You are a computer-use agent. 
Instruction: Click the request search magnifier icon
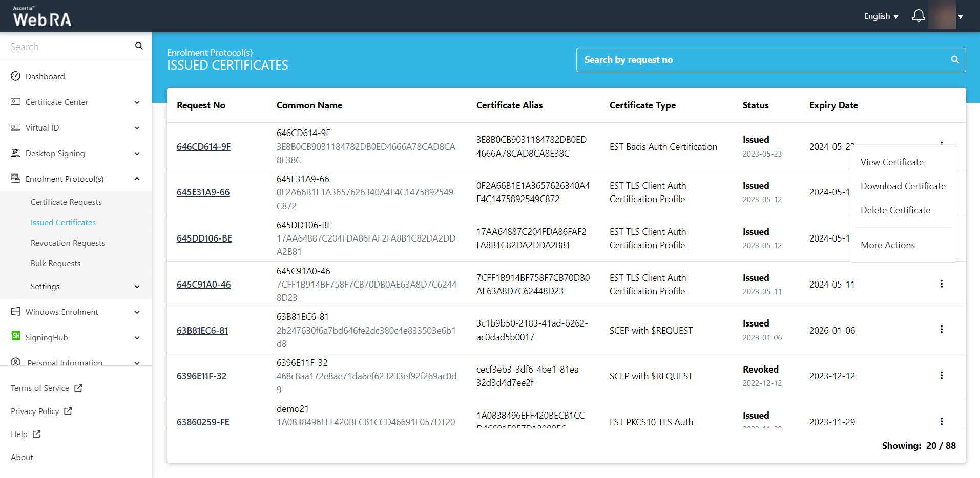click(955, 60)
